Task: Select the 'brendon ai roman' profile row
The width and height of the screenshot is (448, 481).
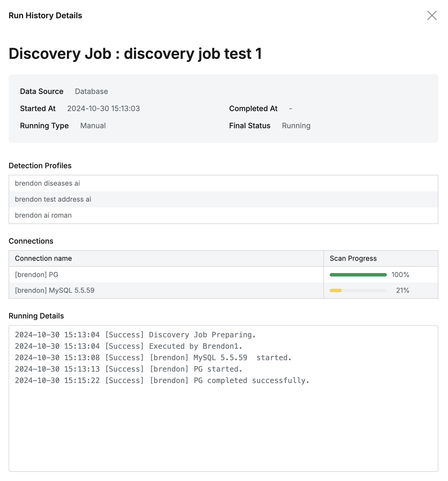Action: tap(43, 215)
